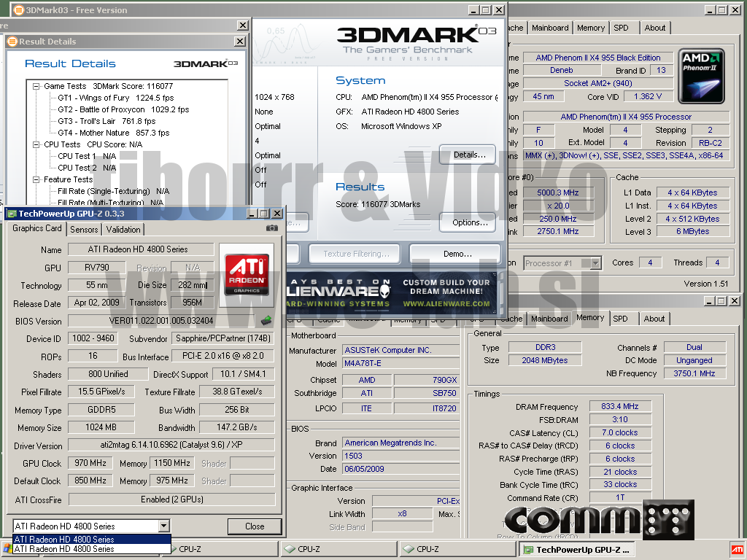Click the M4A78T-E motherboard model value
This screenshot has height=560, width=747.
coord(400,363)
